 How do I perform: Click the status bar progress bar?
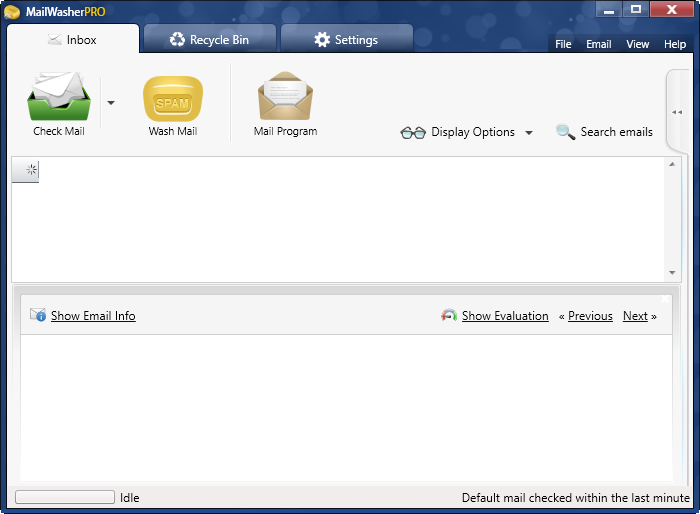[65, 497]
